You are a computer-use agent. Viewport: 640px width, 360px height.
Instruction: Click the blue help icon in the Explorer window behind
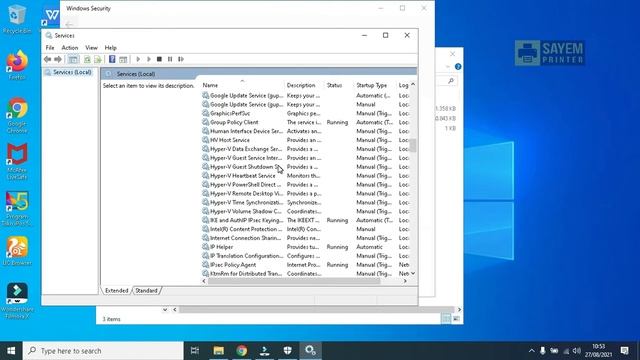[458, 67]
